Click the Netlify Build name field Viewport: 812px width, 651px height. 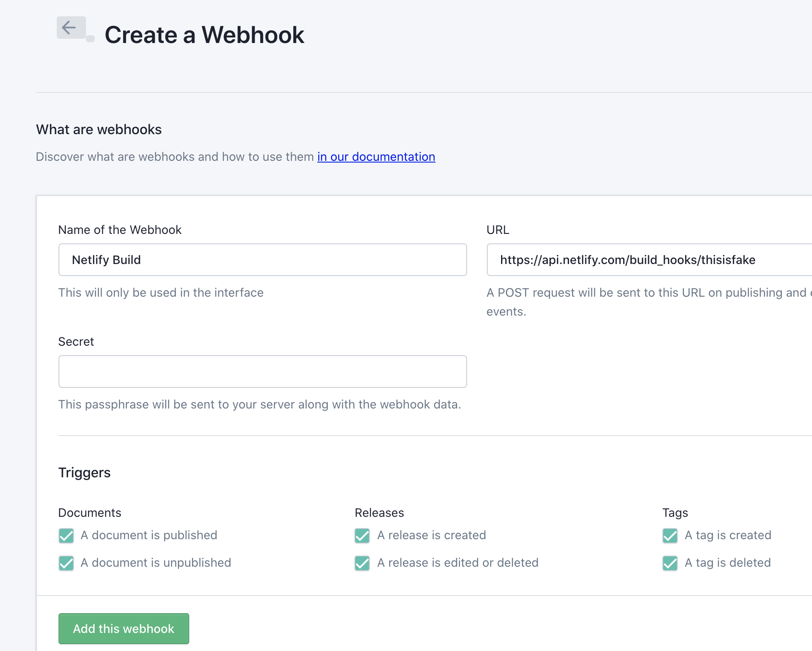262,259
